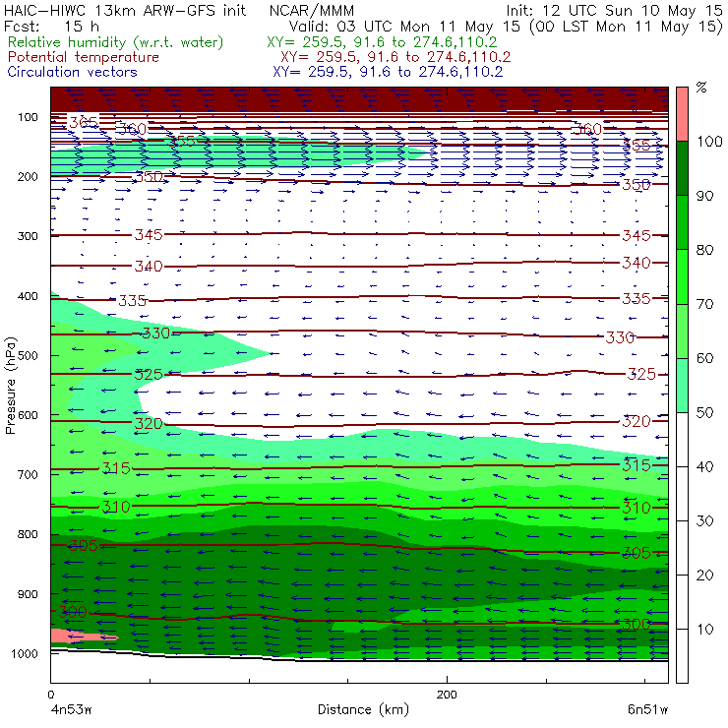Click the pink above-100% colorbar swatch
This screenshot has height=728, width=728.
click(682, 114)
